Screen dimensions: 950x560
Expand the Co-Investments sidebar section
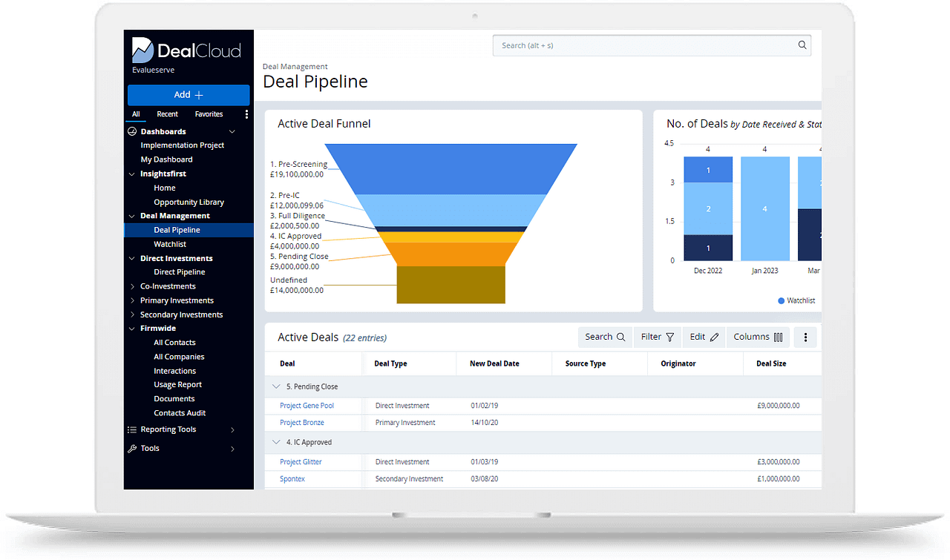pyautogui.click(x=133, y=286)
